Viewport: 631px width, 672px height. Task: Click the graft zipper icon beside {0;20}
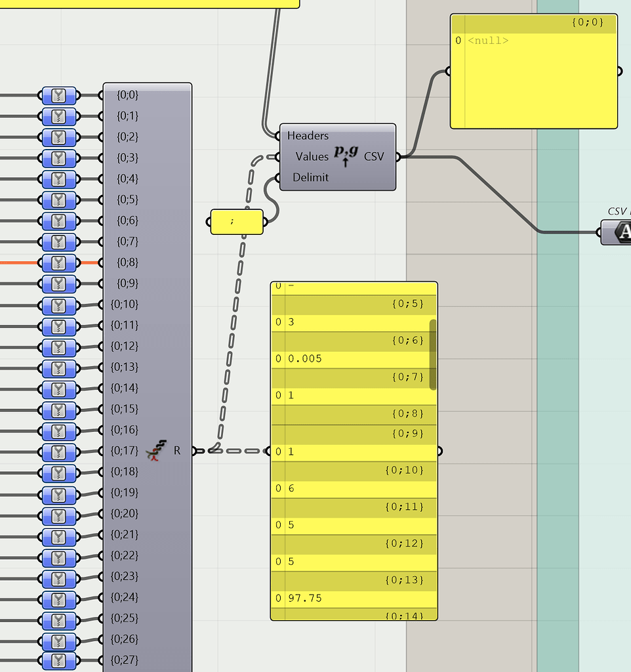58,513
